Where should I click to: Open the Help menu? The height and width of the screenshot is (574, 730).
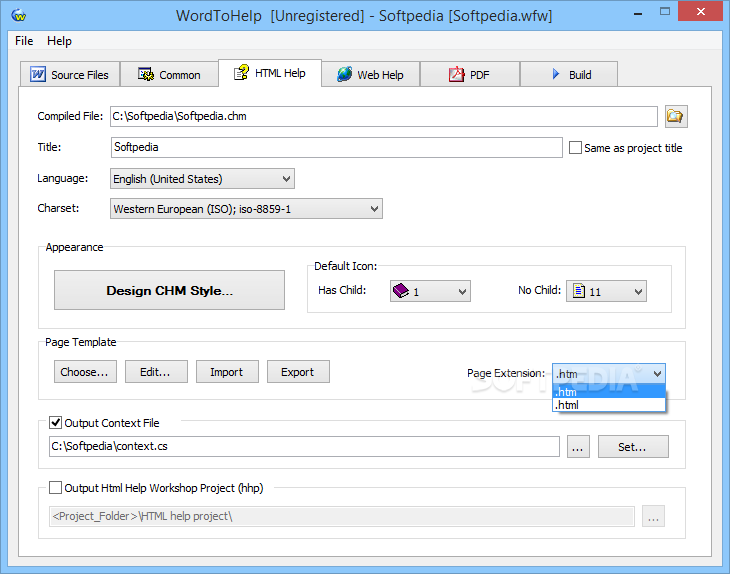(59, 41)
